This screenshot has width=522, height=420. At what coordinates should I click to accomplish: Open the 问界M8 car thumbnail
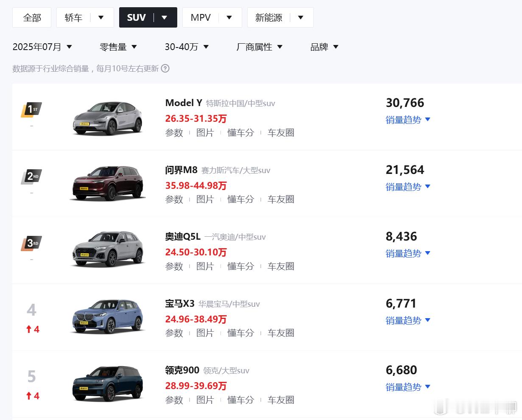108,183
